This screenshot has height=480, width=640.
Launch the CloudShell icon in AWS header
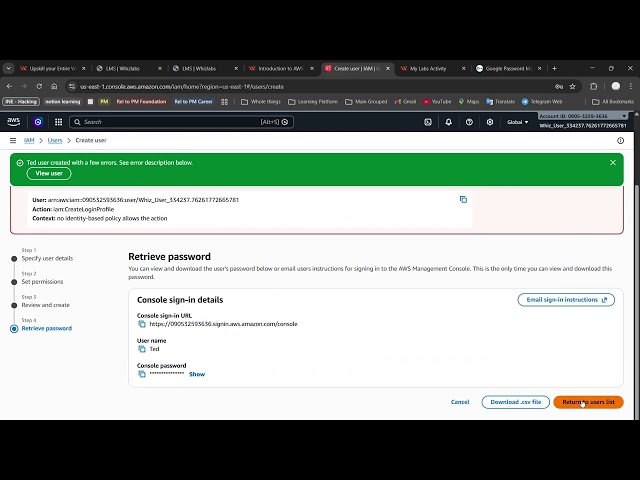(428, 122)
